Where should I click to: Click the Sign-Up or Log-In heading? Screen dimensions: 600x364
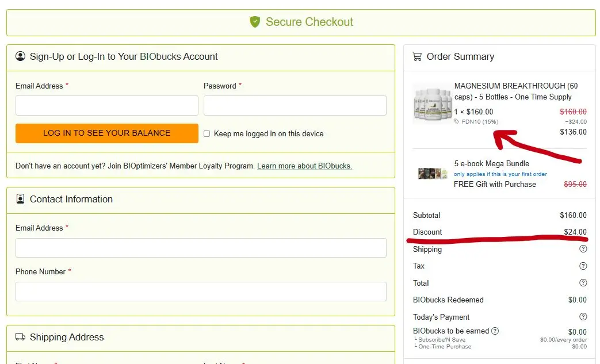pos(124,56)
